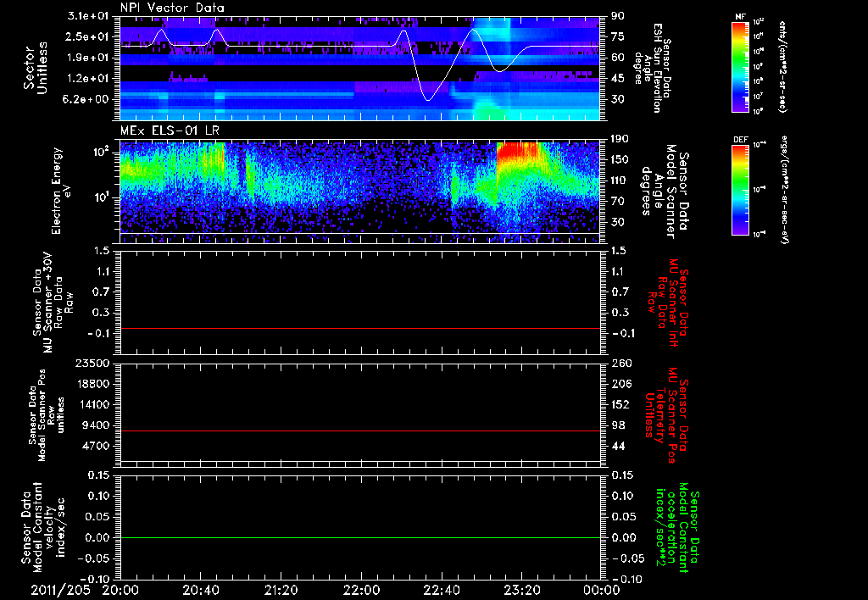Click the 20:40 time axis label
868x600 pixels.
coord(200,590)
